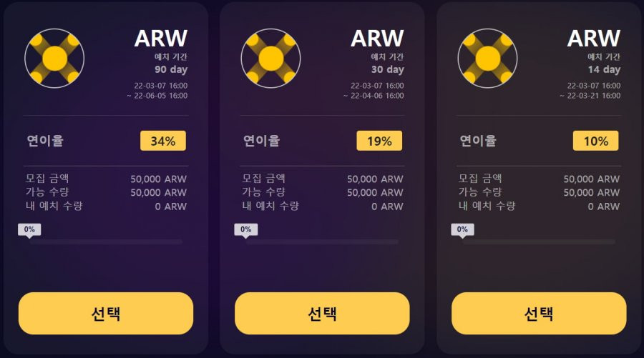Screen dimensions: 644x358
Task: Click the 10% annual rate badge
Action: pyautogui.click(x=596, y=141)
